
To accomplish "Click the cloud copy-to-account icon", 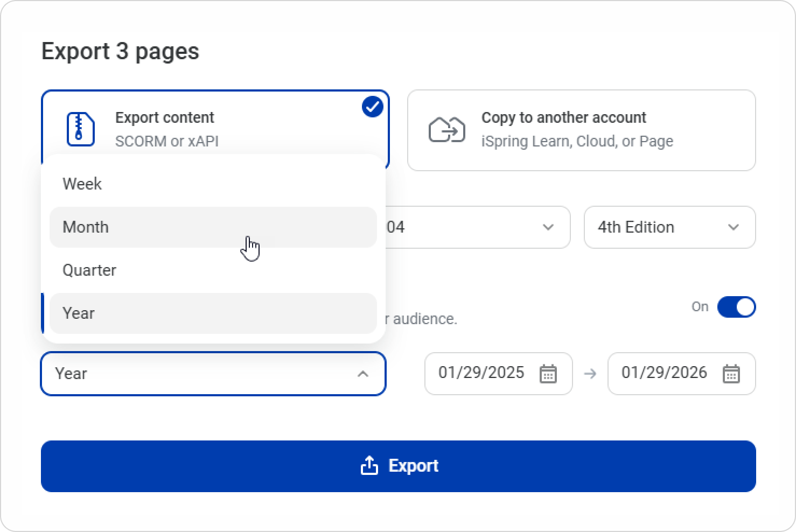I will [446, 130].
